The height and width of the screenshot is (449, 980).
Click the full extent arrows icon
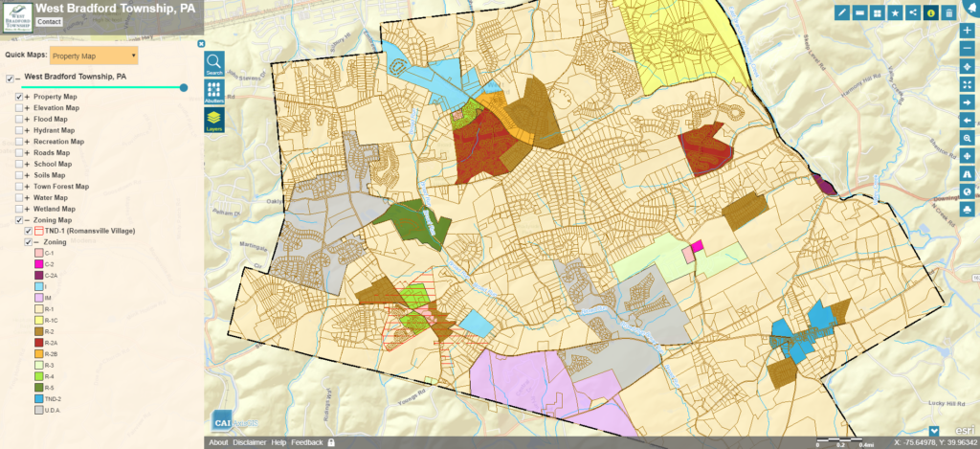tap(968, 84)
